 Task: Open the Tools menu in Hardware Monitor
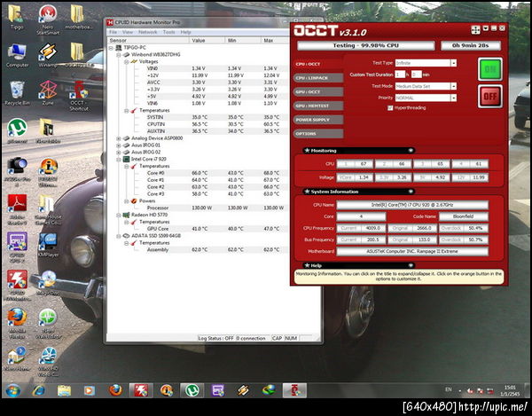(168, 32)
